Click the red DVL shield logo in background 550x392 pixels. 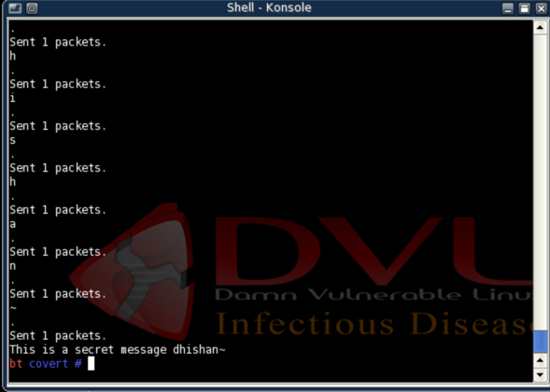tap(132, 271)
